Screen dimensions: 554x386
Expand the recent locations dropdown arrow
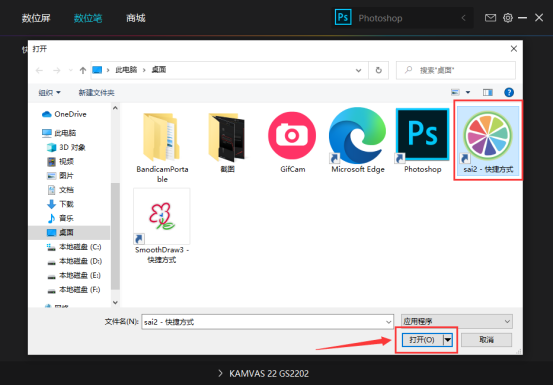(71, 71)
